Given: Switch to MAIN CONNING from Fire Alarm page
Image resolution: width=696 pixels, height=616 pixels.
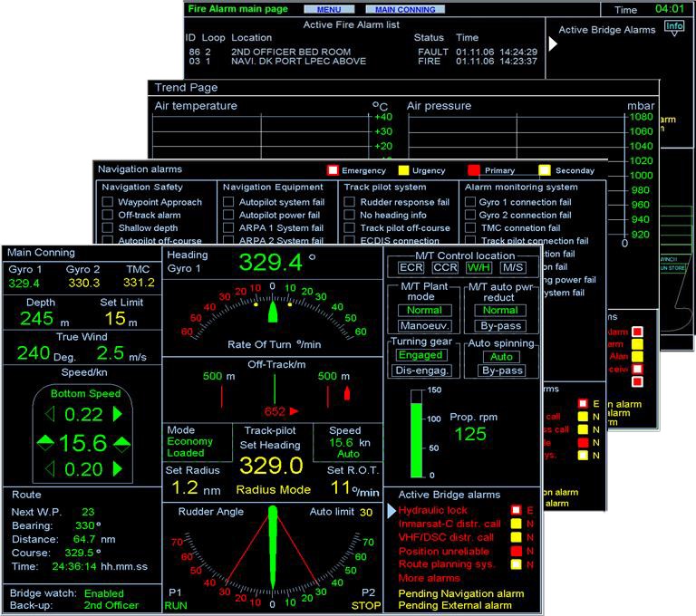Looking at the screenshot, I should [405, 9].
